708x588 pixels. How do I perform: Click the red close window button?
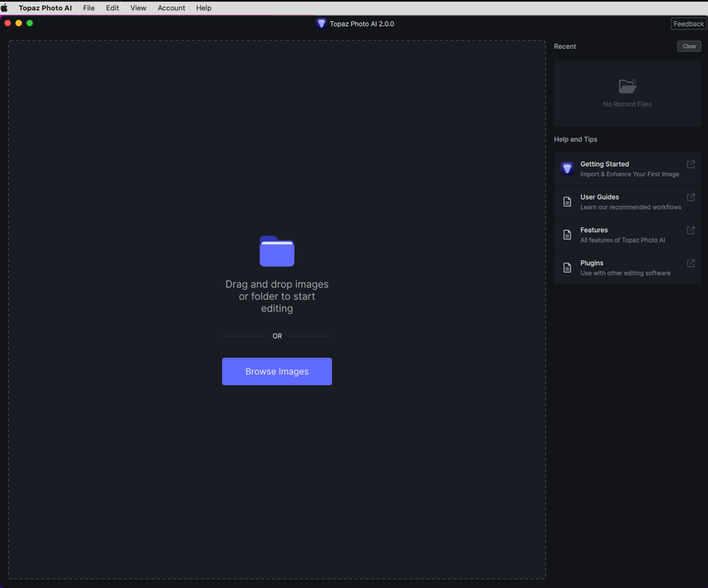tap(7, 23)
